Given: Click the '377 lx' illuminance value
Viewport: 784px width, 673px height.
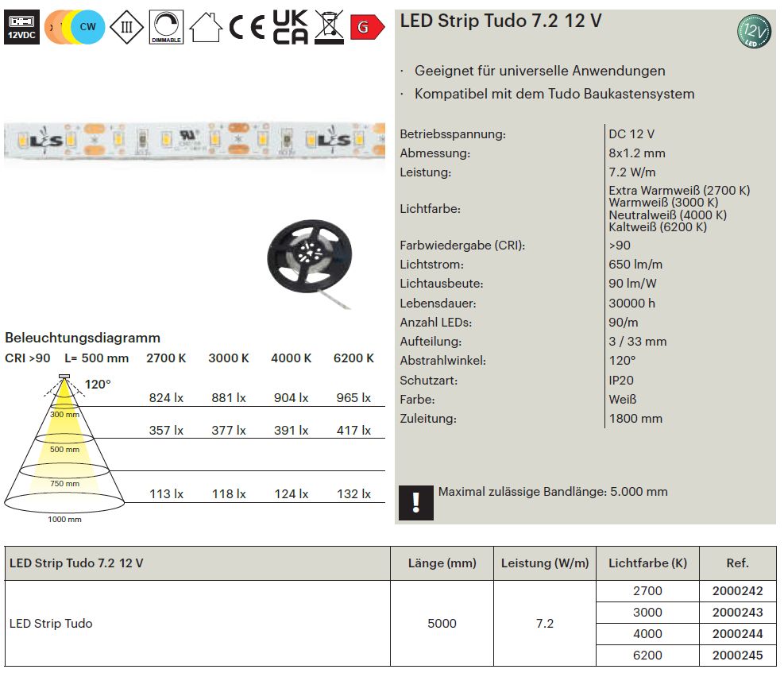Looking at the screenshot, I should tap(229, 431).
